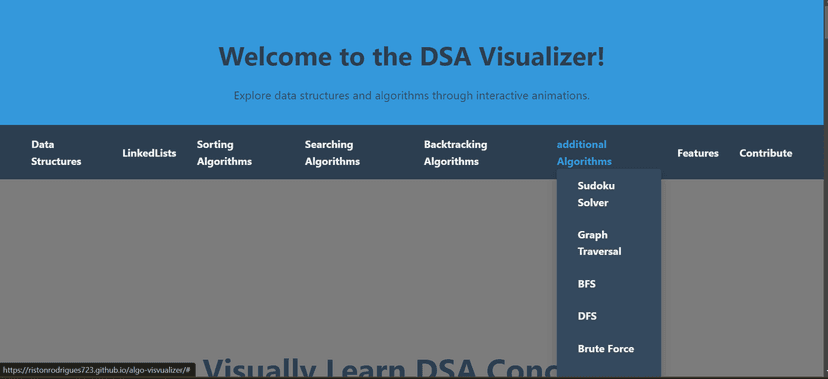Click the status bar URL preview
Viewport: 828px width, 379px height.
tap(98, 371)
